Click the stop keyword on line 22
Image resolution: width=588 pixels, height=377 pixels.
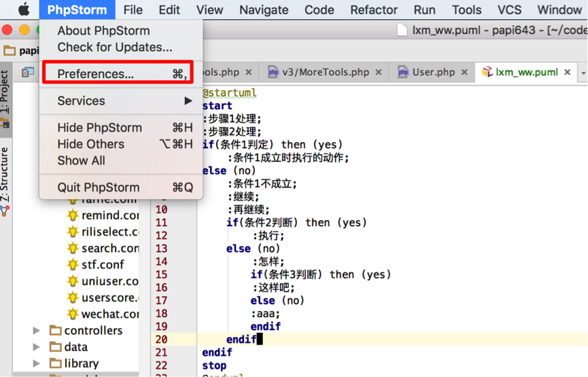pyautogui.click(x=214, y=365)
